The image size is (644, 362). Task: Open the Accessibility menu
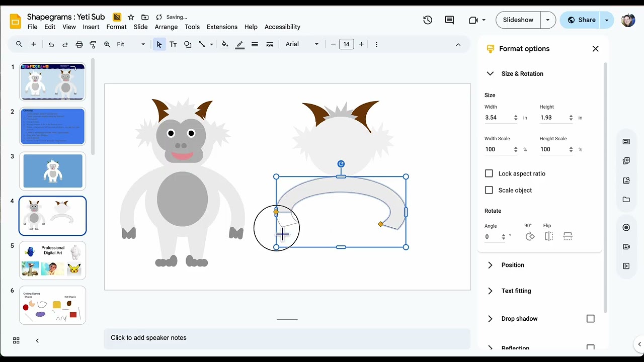[x=282, y=27]
